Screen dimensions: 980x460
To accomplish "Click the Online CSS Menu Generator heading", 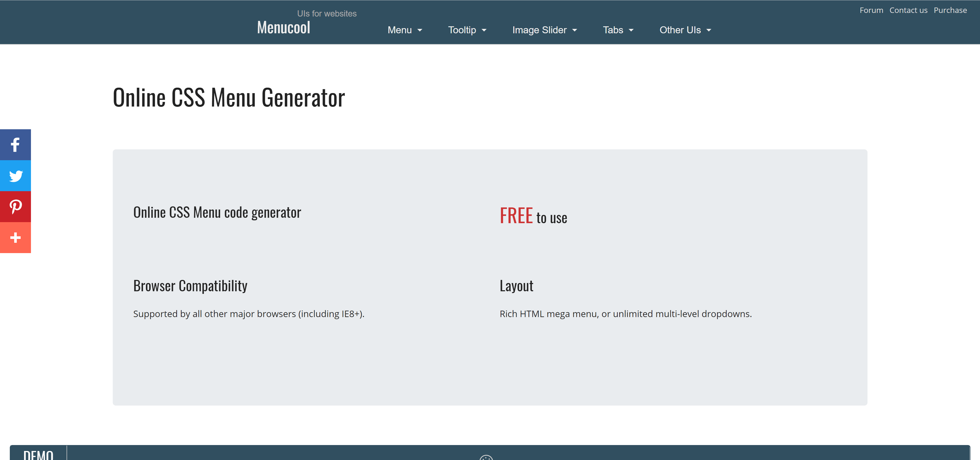I will [229, 98].
